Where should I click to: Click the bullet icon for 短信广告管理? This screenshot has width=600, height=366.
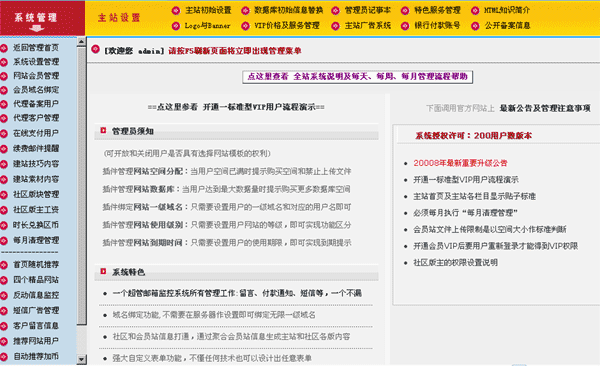pyautogui.click(x=4, y=311)
